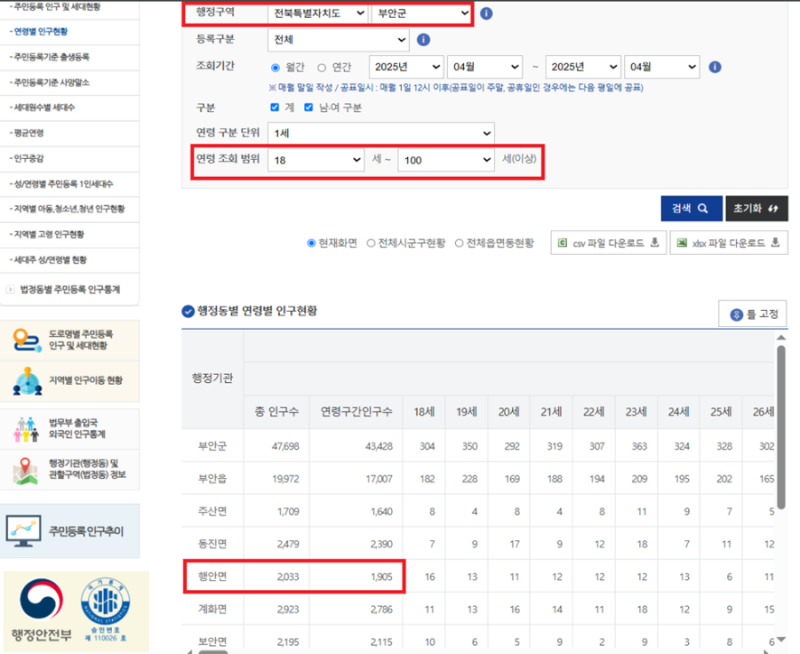Toggle 남·여 구분 checkbox

(308, 107)
